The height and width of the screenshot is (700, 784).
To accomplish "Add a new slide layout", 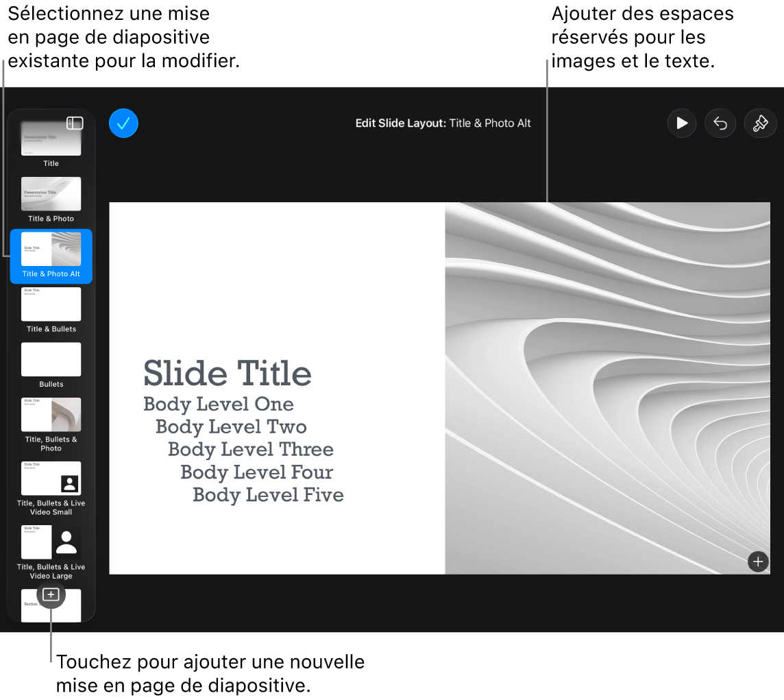I will pyautogui.click(x=51, y=594).
